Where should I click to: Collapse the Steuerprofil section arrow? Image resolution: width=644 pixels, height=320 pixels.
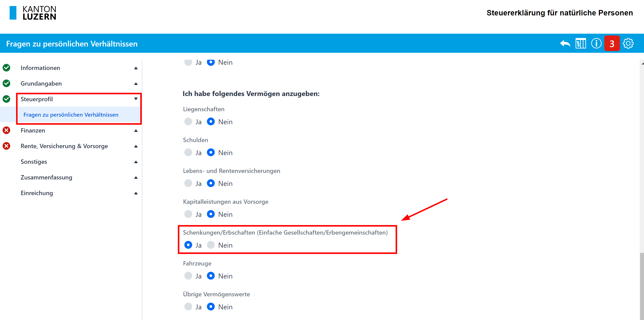pyautogui.click(x=136, y=99)
